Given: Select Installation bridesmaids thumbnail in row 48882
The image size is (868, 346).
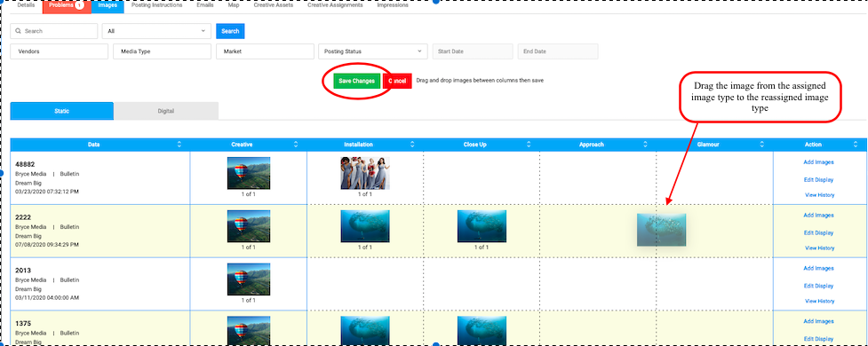Looking at the screenshot, I should 365,173.
